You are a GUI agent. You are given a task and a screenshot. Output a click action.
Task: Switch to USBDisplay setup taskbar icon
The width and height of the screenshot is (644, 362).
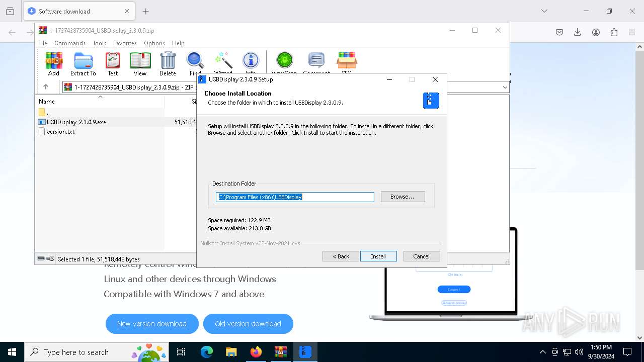tap(305, 352)
